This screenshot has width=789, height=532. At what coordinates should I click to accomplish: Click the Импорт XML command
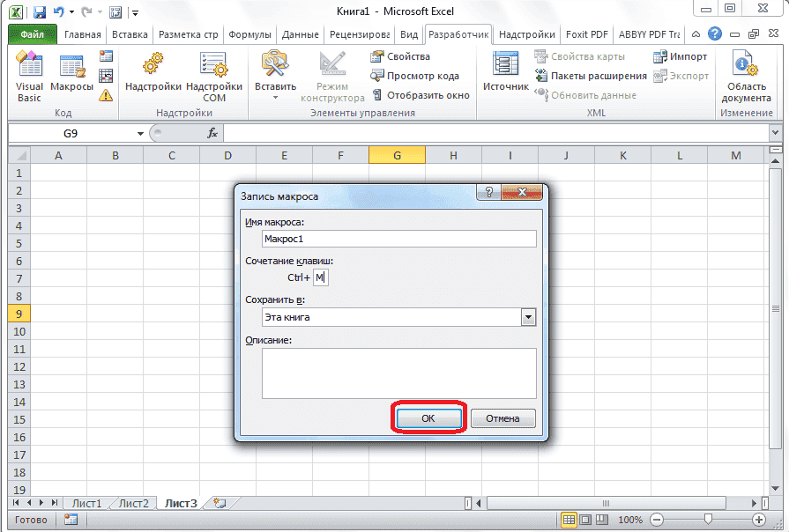click(x=681, y=55)
